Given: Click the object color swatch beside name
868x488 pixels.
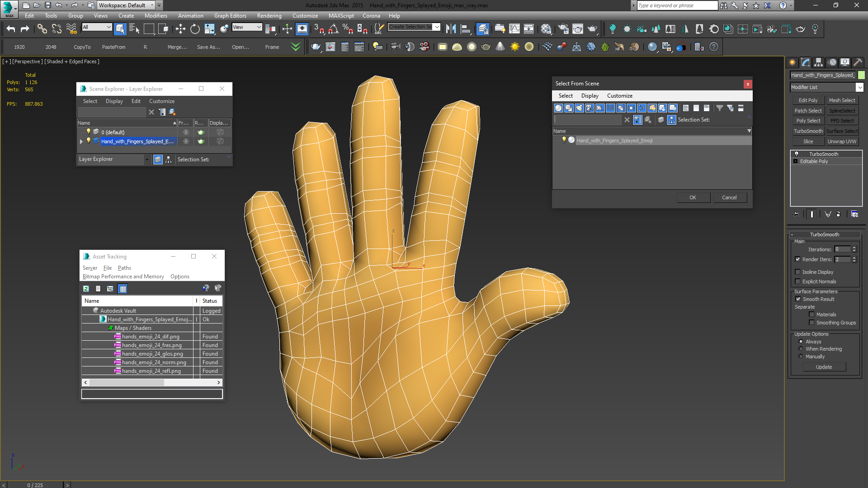Looking at the screenshot, I should click(862, 75).
